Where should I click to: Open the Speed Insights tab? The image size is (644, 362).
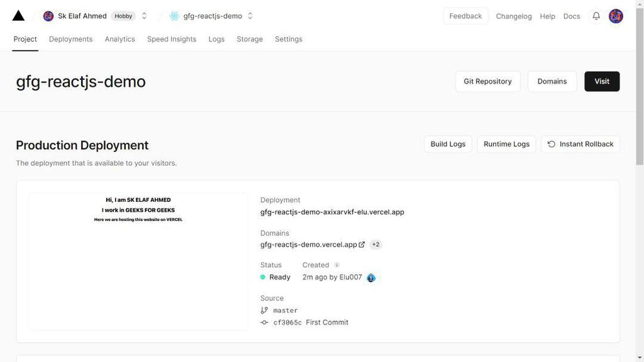point(172,39)
